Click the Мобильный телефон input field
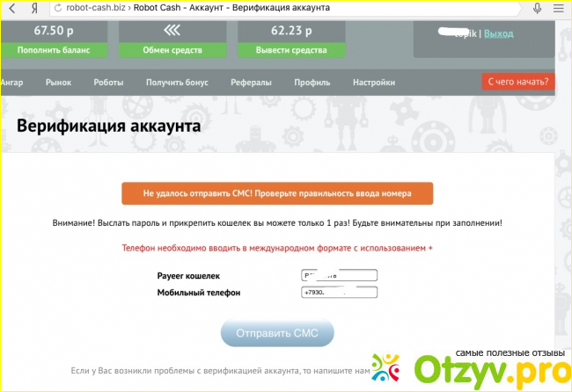Viewport: 572px width, 392px height. (339, 292)
